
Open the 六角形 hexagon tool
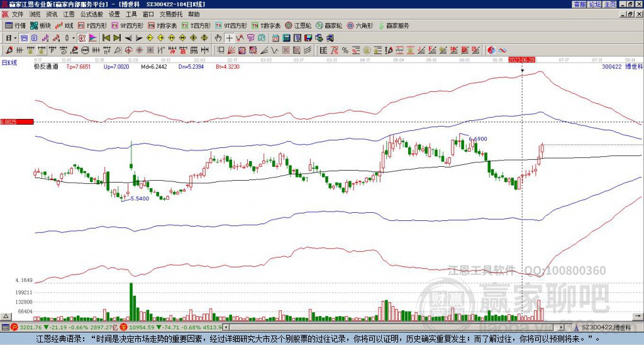tap(360, 25)
